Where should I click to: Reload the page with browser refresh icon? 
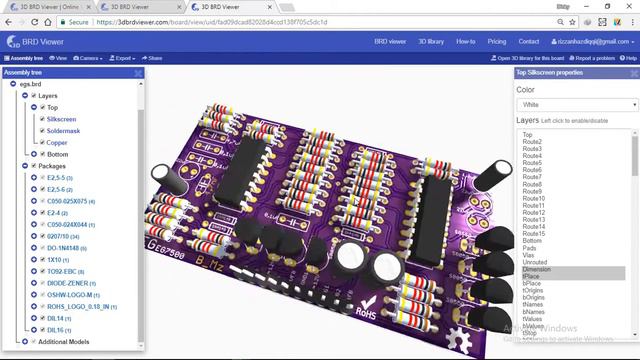pos(35,22)
